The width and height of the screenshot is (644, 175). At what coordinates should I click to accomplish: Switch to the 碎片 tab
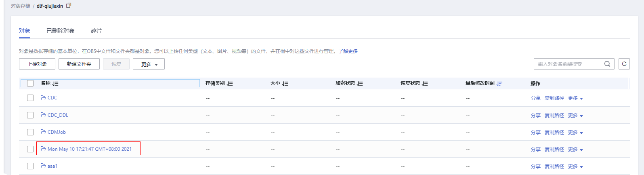coord(96,31)
